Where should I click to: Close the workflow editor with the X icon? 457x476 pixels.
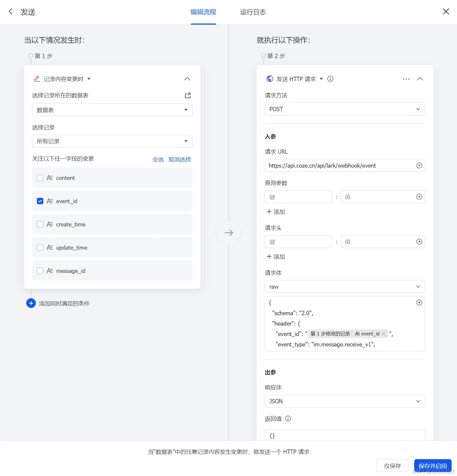coord(446,11)
